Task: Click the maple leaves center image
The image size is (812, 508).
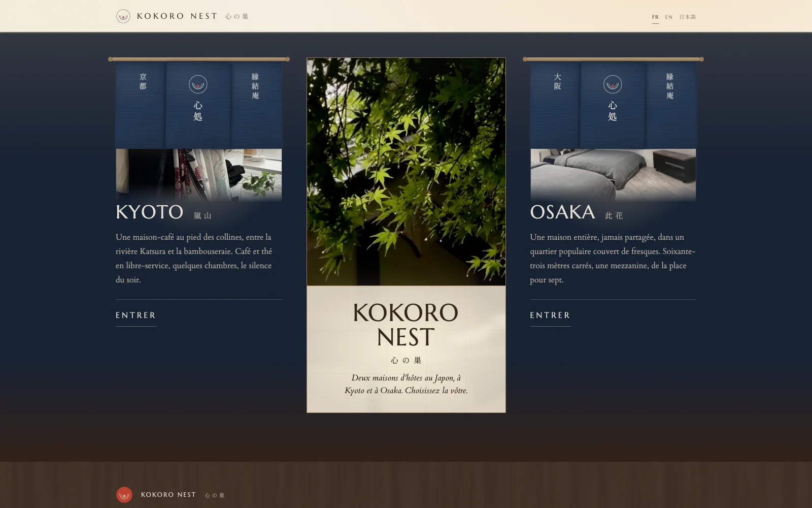Action: click(x=406, y=172)
